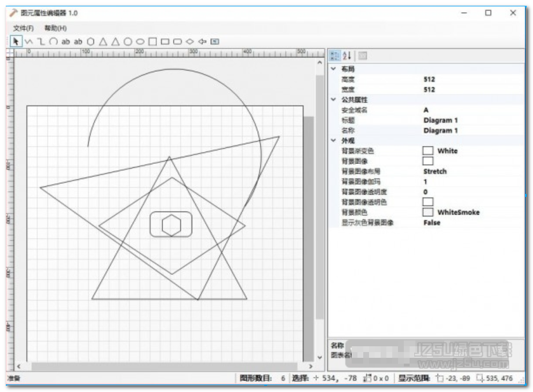Click the 535, 476 range value in status bar
This screenshot has height=392, width=533.
tap(499, 378)
